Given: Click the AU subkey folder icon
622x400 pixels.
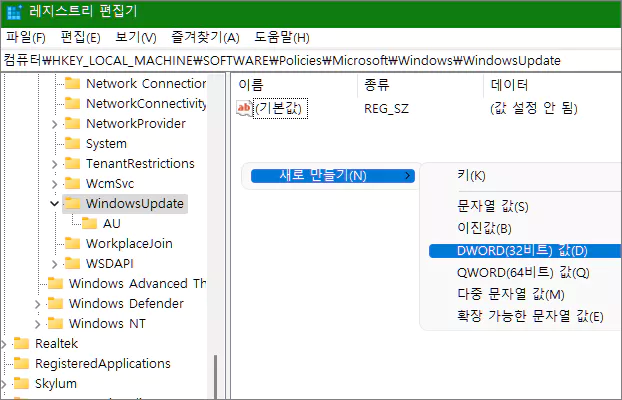Looking at the screenshot, I should coord(90,223).
